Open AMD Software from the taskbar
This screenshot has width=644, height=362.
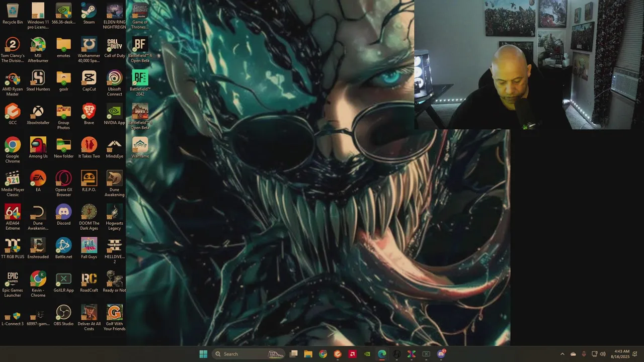pos(353,354)
